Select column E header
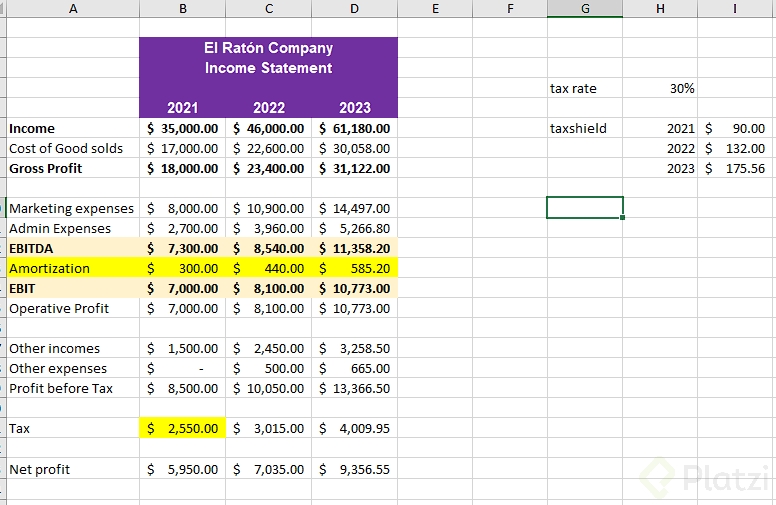The width and height of the screenshot is (776, 505). (x=436, y=8)
